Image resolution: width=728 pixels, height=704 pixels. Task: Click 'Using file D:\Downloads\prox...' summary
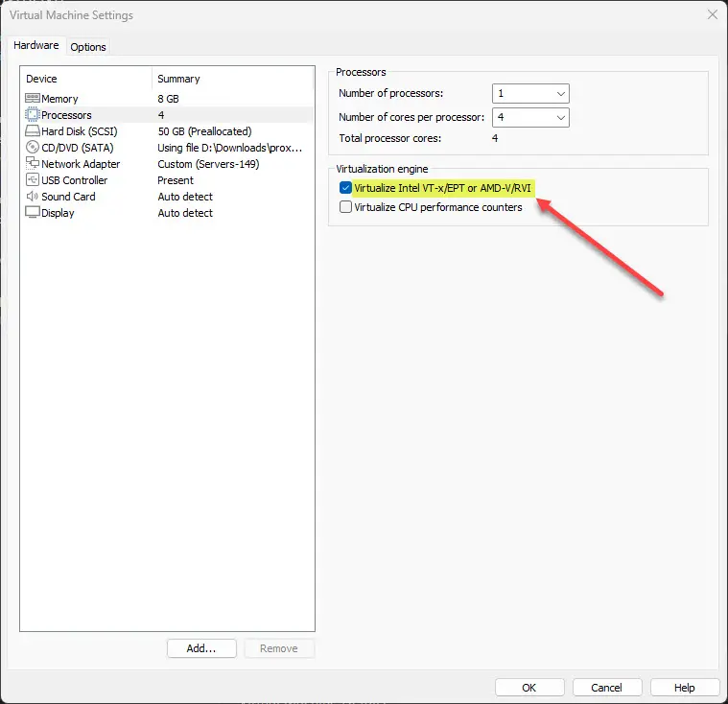(x=230, y=148)
